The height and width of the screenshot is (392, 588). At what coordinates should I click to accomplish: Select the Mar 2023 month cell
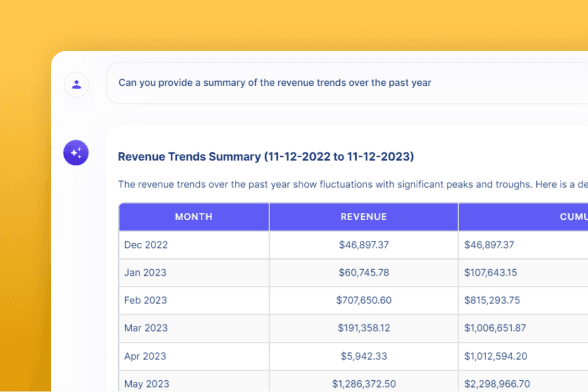point(194,328)
